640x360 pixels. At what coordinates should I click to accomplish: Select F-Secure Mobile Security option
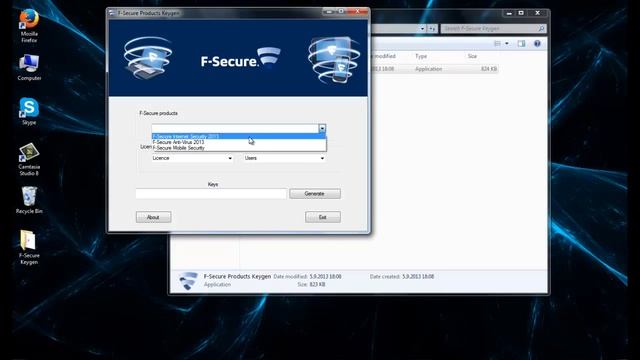coord(239,148)
